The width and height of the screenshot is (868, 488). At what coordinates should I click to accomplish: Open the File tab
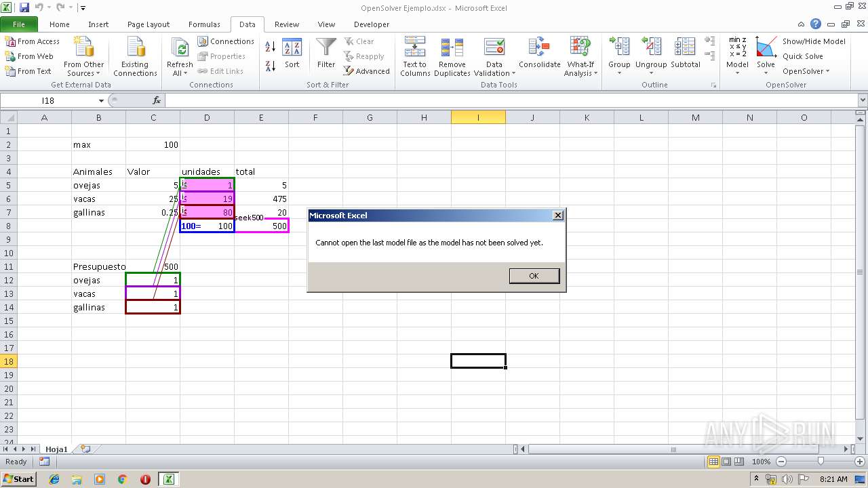pos(19,24)
